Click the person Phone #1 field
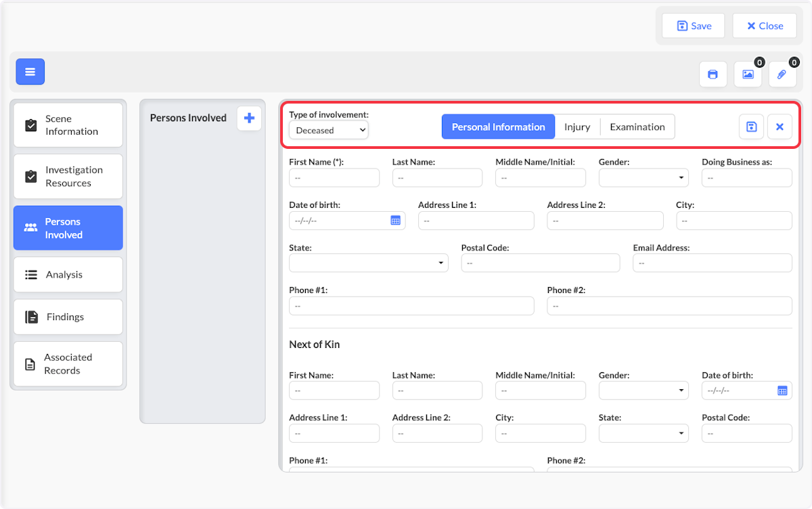This screenshot has width=812, height=509. coord(411,306)
